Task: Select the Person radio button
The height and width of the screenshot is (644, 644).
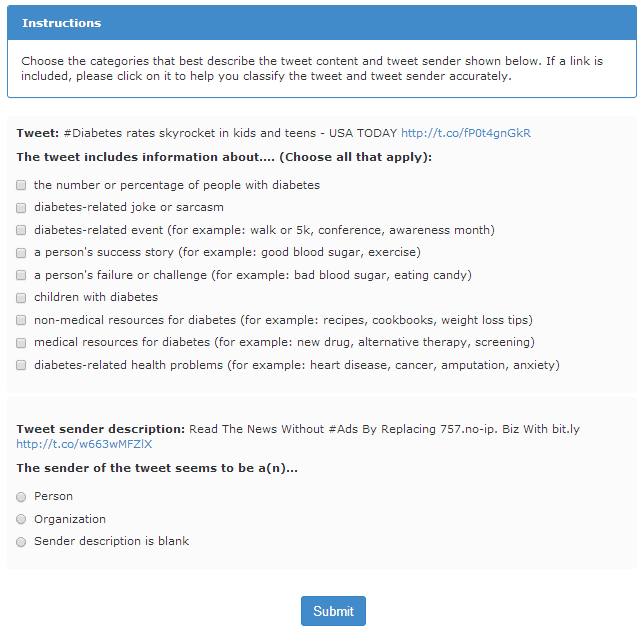Action: [x=21, y=497]
